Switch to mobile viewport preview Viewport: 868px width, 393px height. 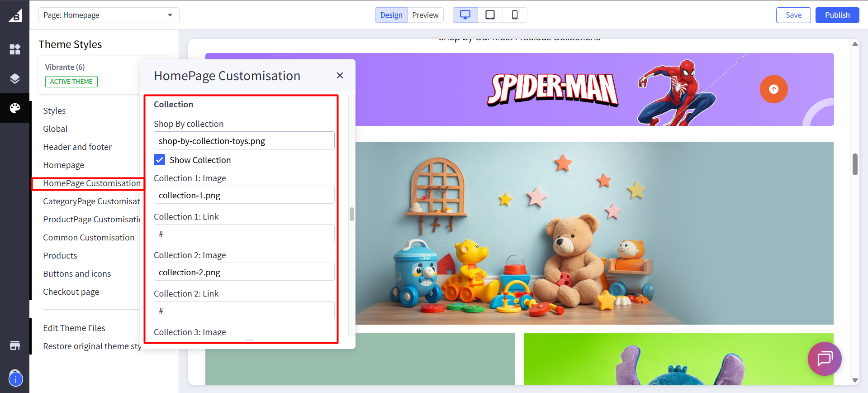click(515, 15)
